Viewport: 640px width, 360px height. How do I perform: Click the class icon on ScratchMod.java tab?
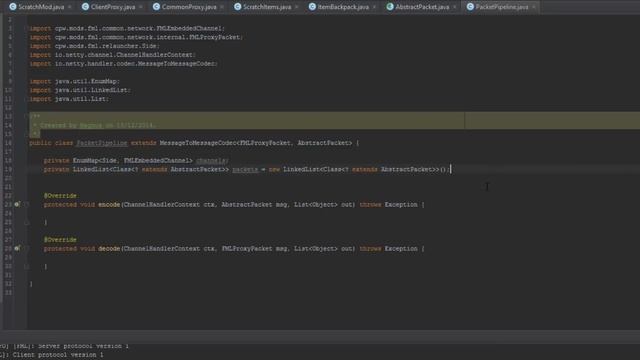pos(13,7)
